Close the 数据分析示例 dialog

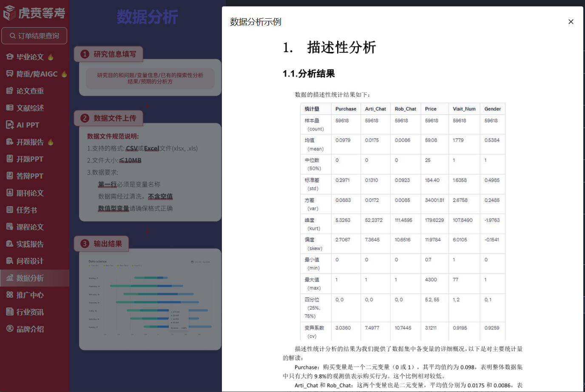[x=571, y=22]
